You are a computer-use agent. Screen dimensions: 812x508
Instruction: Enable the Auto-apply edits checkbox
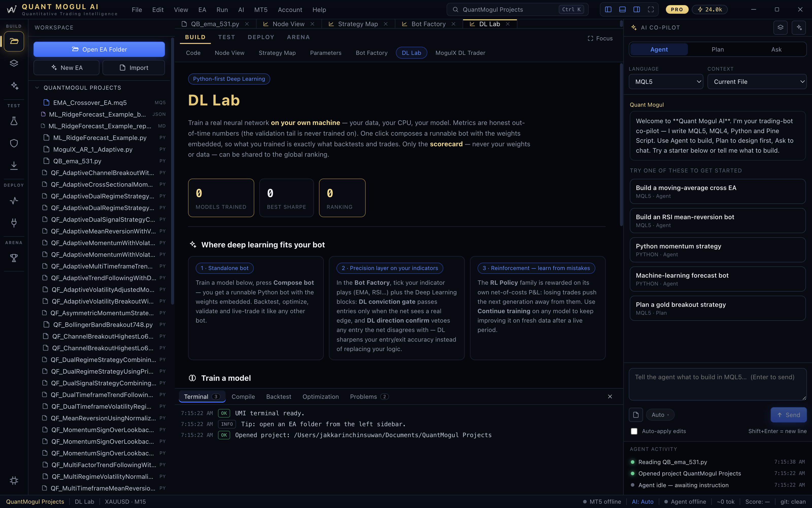coord(634,431)
